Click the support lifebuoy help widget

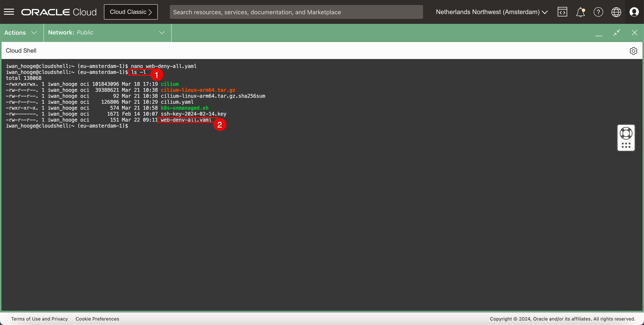coord(626,134)
